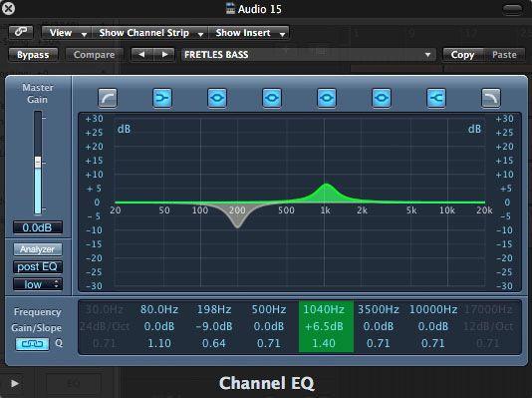Click the Copy button
Screen dimensions: 532x398
tap(463, 55)
